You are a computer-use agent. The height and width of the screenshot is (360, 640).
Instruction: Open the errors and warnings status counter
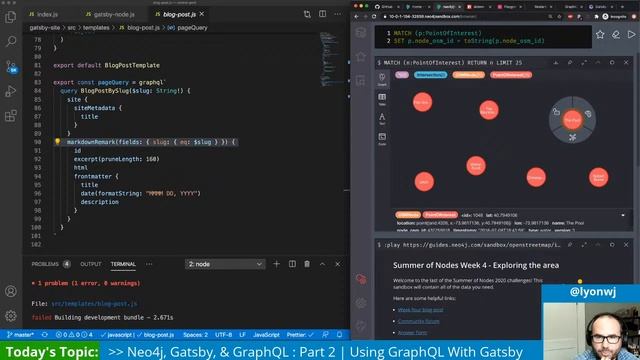pos(74,335)
